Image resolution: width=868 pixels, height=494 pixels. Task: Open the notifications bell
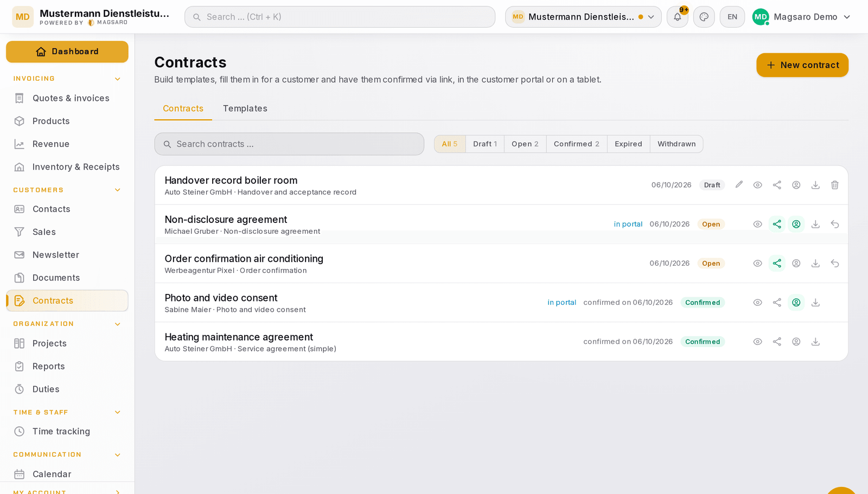[x=678, y=17]
